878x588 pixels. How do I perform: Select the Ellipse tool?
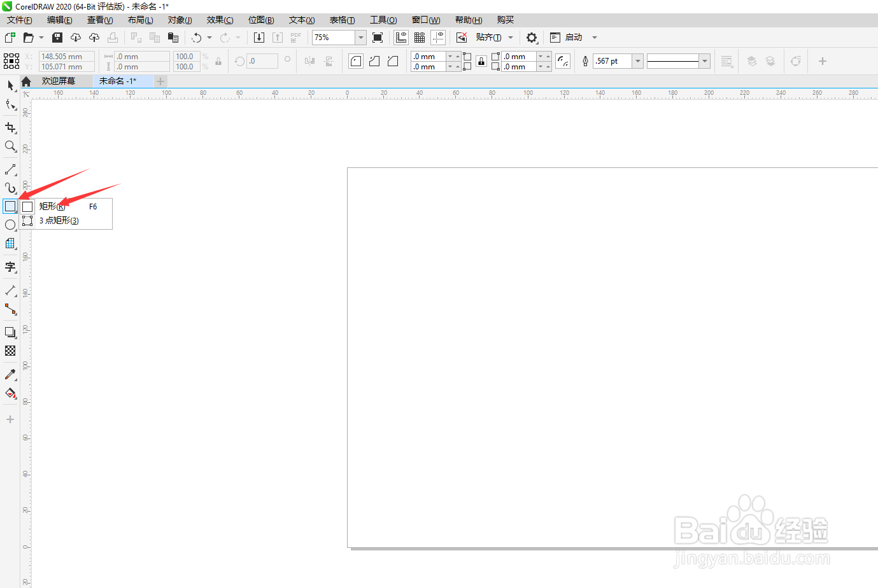[10, 225]
